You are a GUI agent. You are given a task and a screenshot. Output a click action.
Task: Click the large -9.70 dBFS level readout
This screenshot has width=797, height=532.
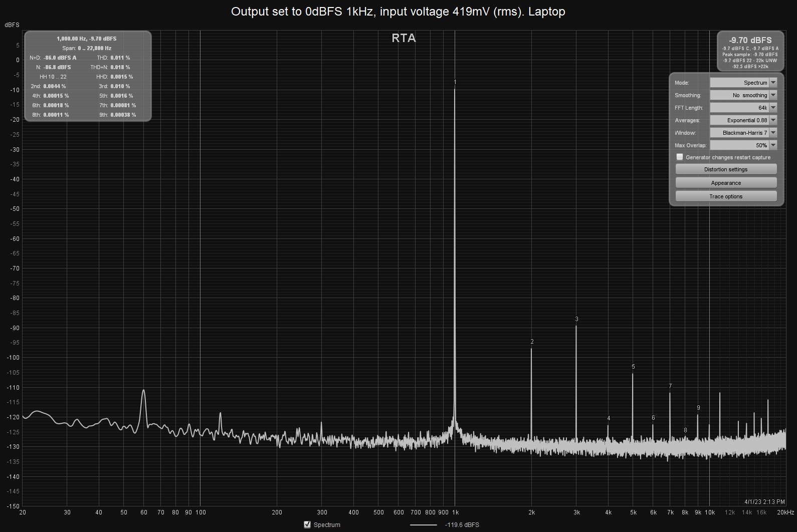click(x=750, y=40)
